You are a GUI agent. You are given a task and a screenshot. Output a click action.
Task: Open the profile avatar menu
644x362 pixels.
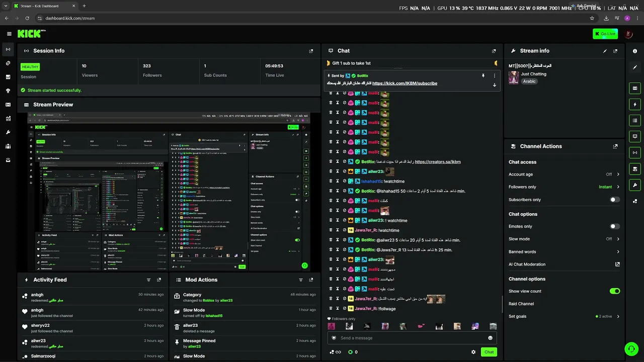[628, 34]
